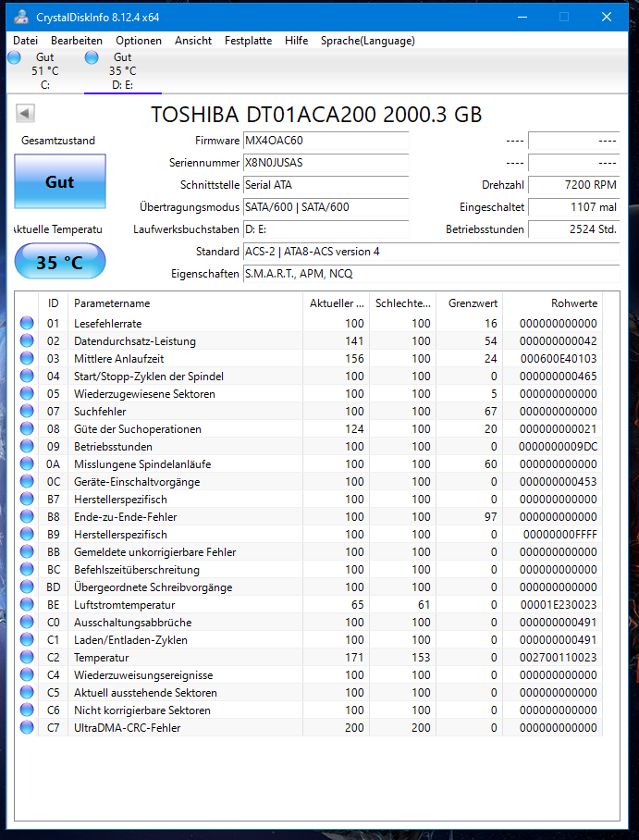
Task: Click status icon of Wiederzuweisungsereignisse row
Action: tap(27, 675)
